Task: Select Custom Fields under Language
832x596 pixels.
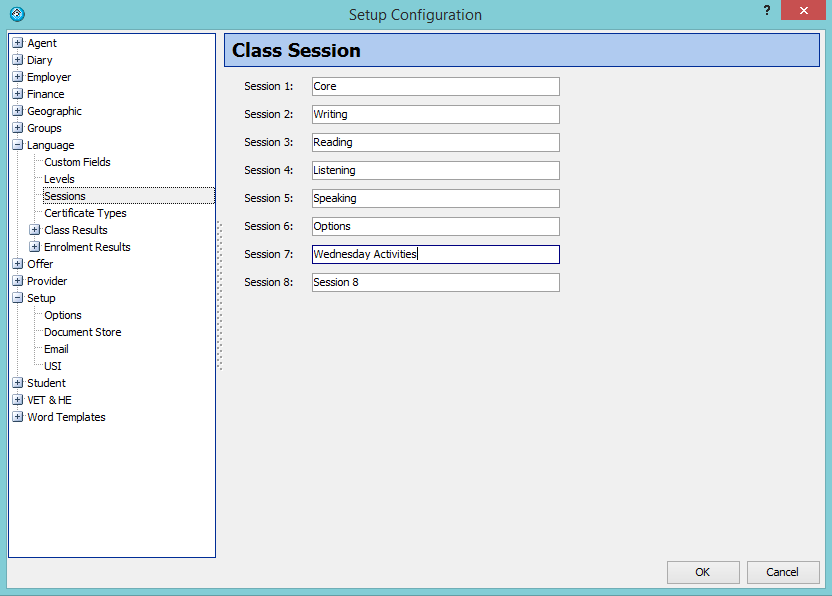Action: [x=77, y=162]
